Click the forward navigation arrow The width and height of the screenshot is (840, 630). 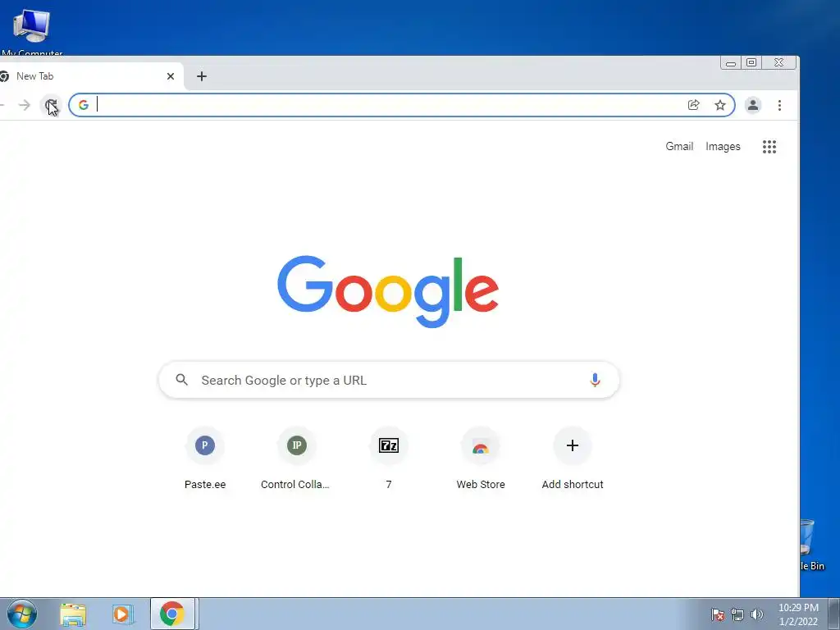coord(24,105)
